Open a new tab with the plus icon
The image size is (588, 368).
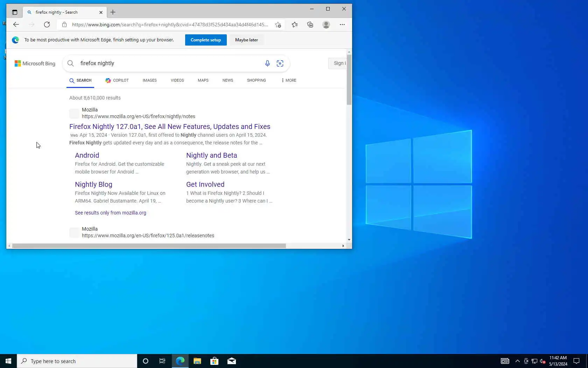(x=113, y=12)
